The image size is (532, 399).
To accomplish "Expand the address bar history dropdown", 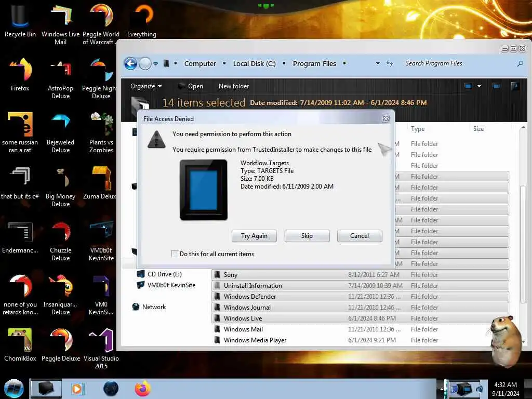I will pyautogui.click(x=378, y=63).
